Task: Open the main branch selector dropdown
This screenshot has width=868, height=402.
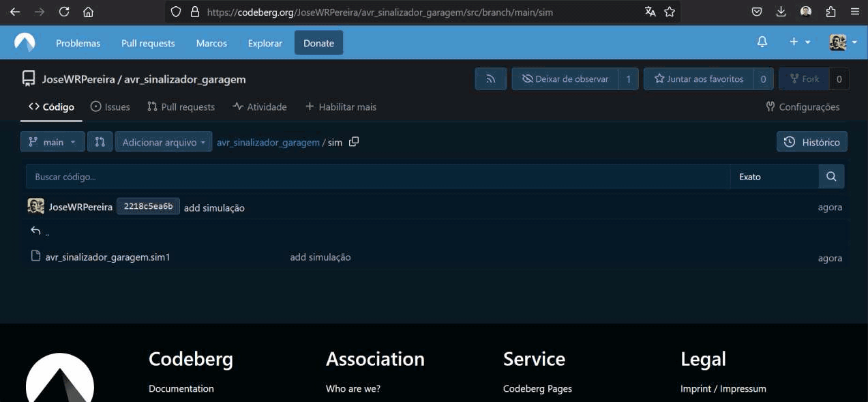Action: pos(53,142)
